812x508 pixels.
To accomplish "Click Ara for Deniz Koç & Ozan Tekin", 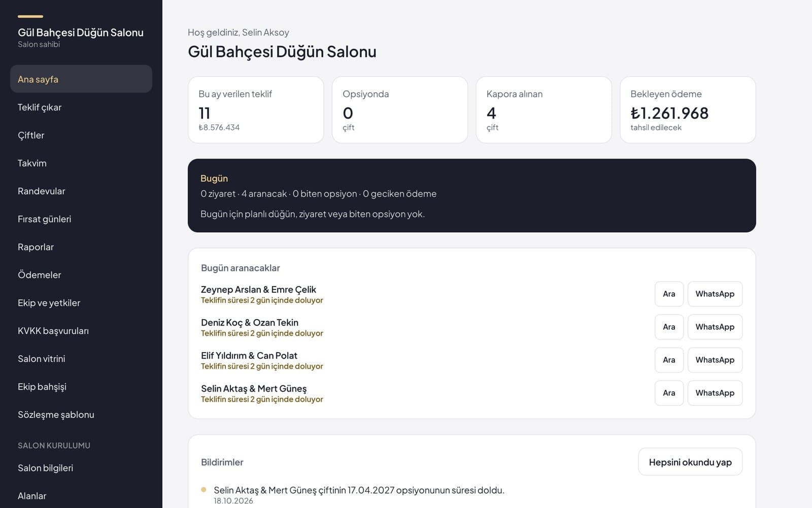I will tap(669, 327).
